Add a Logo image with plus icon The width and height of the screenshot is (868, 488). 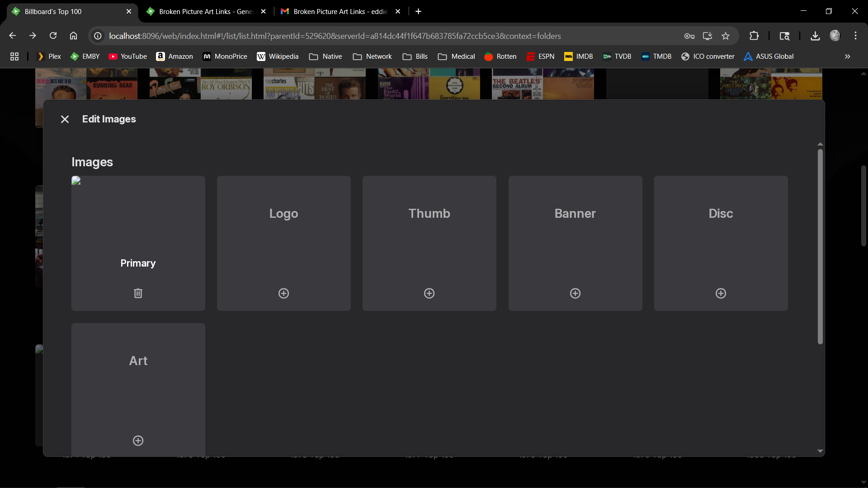283,293
